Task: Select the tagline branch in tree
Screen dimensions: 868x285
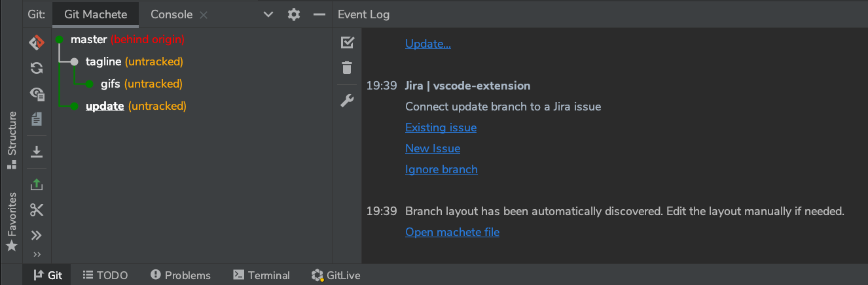Action: click(103, 61)
